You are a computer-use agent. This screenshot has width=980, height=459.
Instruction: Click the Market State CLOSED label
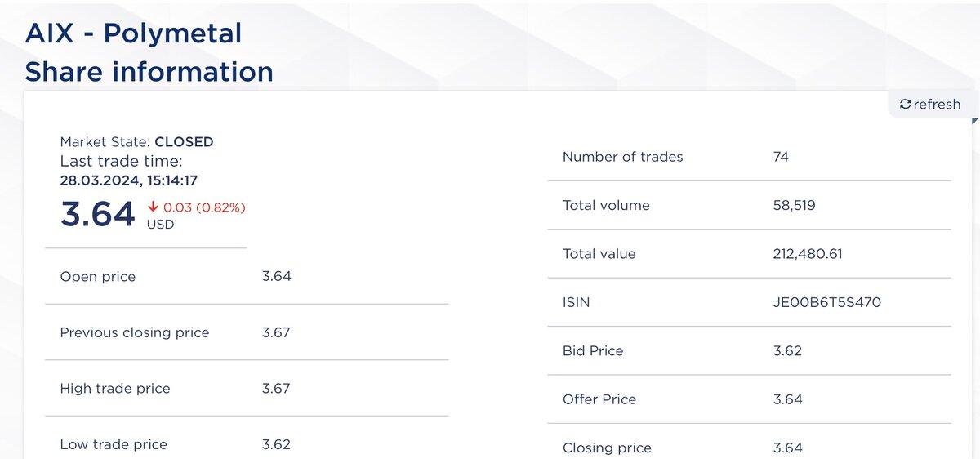[136, 141]
